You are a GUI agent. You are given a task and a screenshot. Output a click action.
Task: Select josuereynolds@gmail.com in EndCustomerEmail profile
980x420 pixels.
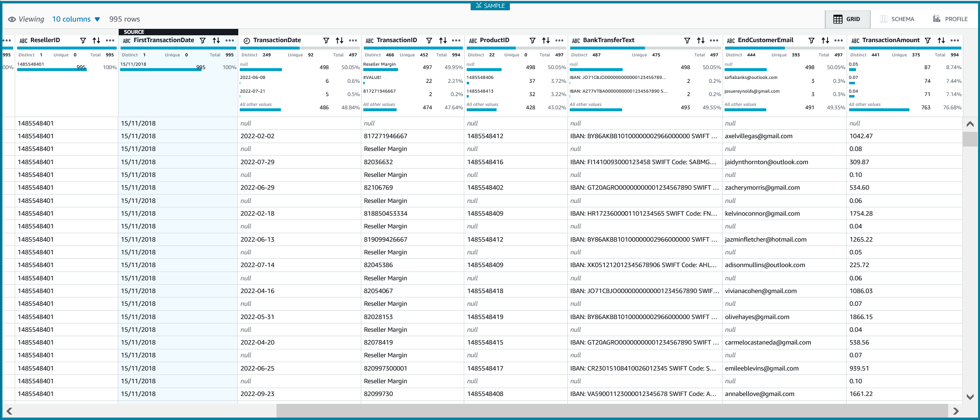[752, 91]
